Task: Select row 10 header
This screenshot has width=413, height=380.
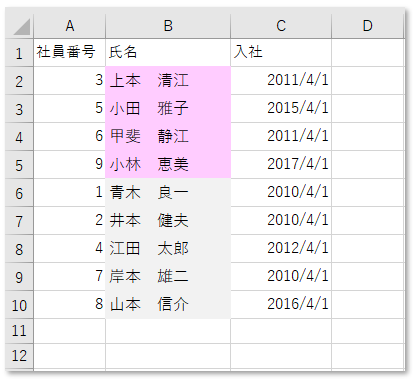Action: pyautogui.click(x=19, y=305)
